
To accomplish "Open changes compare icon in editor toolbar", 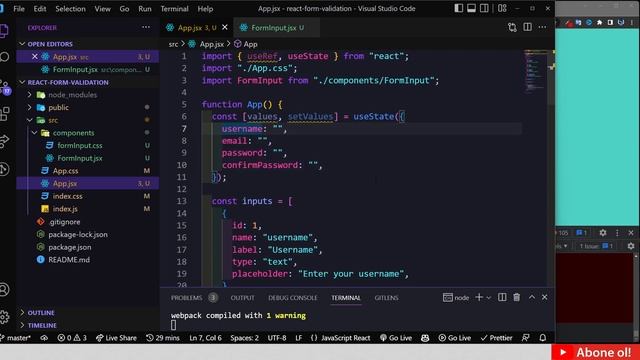I will [x=512, y=27].
